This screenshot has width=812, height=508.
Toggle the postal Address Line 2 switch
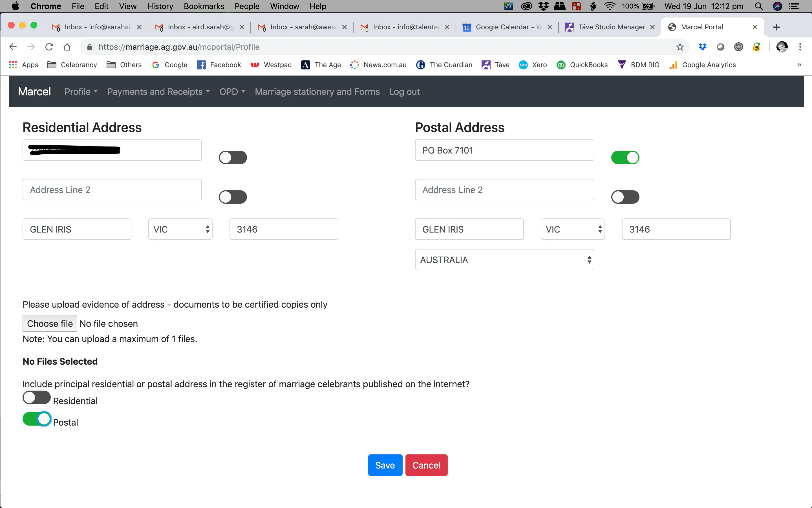click(x=625, y=197)
